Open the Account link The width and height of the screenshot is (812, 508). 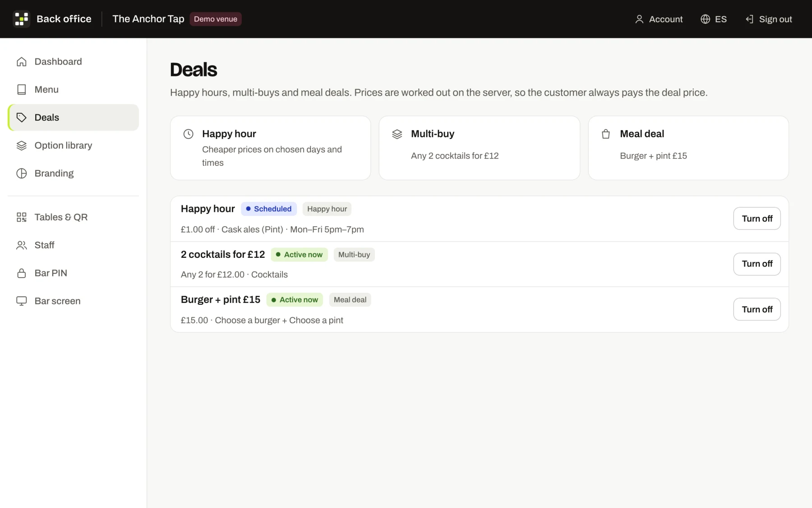[659, 19]
